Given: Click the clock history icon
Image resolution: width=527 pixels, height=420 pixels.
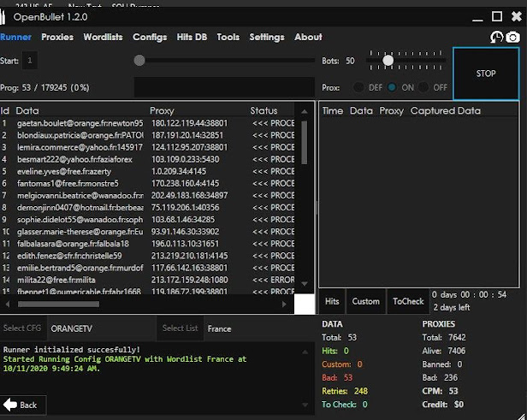Looking at the screenshot, I should [497, 37].
